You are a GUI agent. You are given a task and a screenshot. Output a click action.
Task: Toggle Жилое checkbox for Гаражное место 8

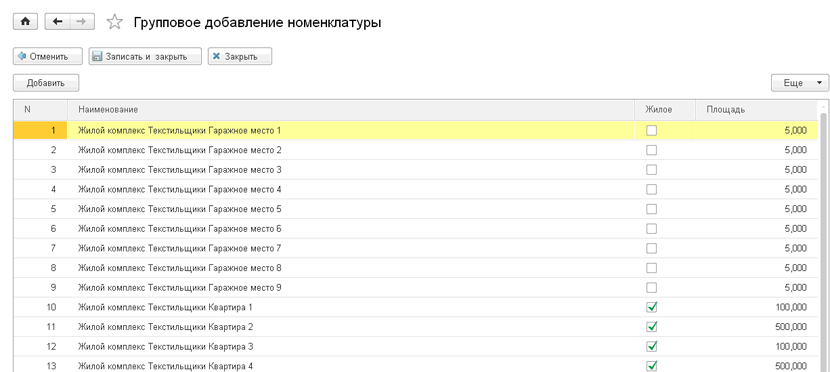652,268
